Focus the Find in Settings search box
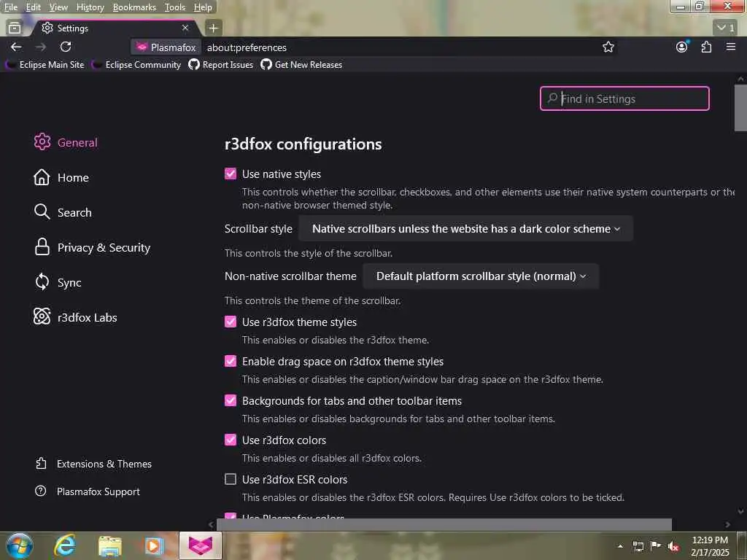Screen dimensions: 747x560 624,98
